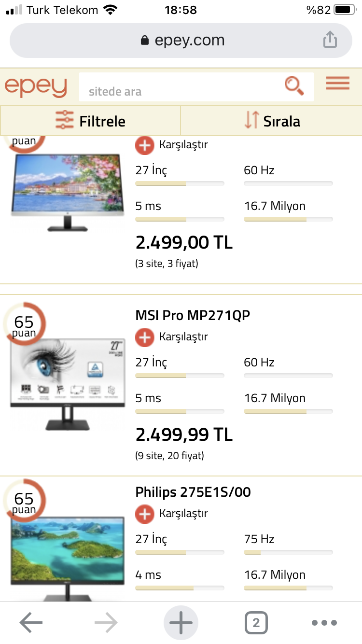The image size is (362, 644).
Task: Click the epey logo
Action: coord(36,86)
